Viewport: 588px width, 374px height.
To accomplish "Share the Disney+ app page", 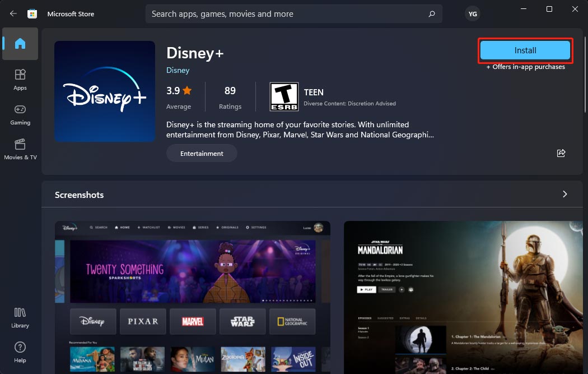I will (x=561, y=153).
